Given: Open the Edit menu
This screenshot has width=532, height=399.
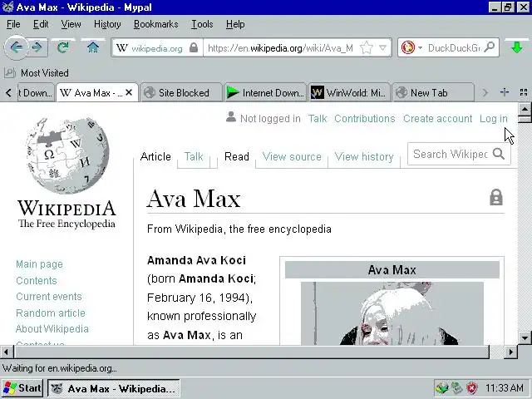Looking at the screenshot, I should tap(41, 24).
